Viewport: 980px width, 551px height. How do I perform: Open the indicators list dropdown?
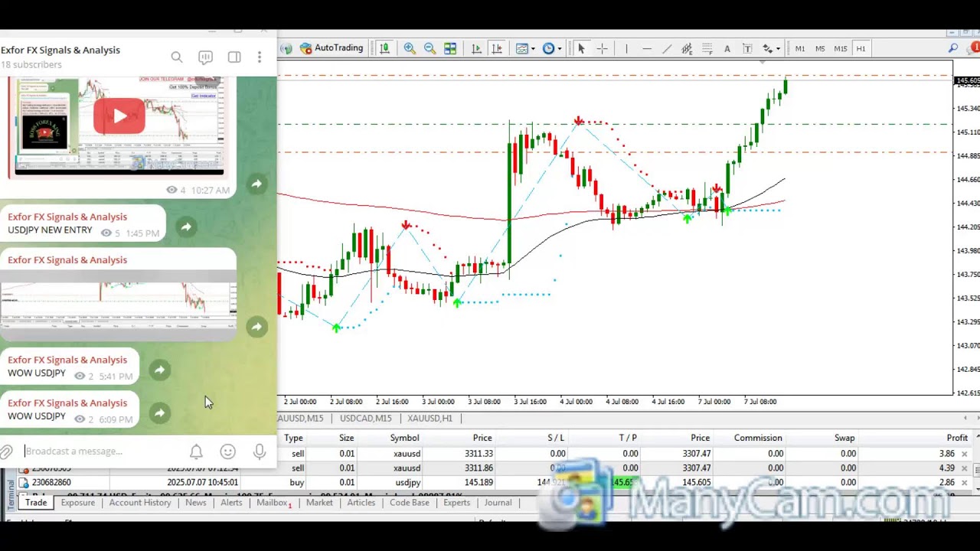pyautogui.click(x=525, y=48)
